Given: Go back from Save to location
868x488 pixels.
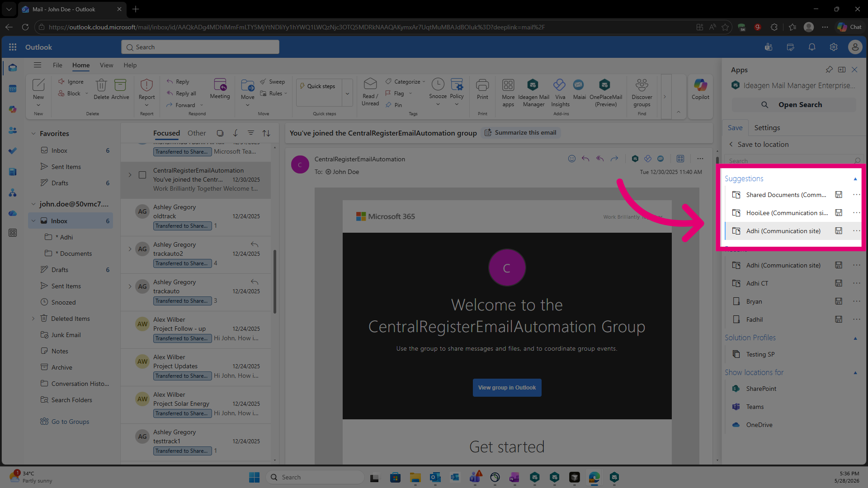Looking at the screenshot, I should pyautogui.click(x=731, y=144).
